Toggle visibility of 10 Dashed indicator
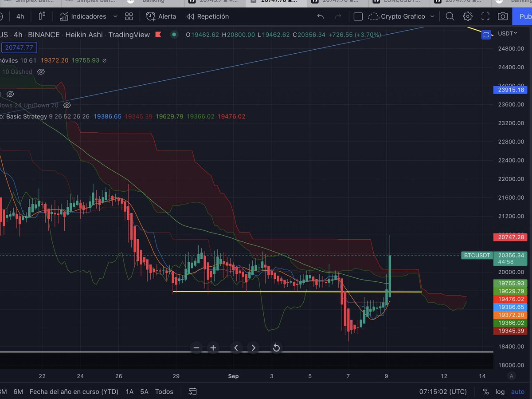Image resolution: width=532 pixels, height=399 pixels. pos(41,72)
